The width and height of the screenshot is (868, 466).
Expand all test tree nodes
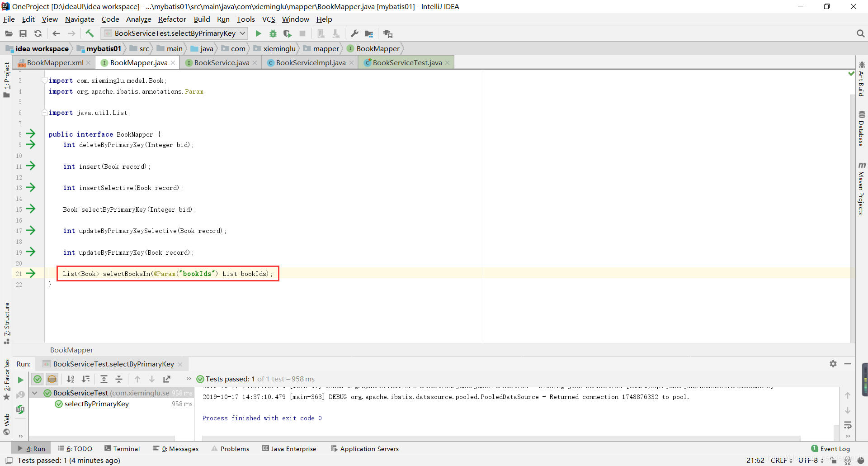[x=104, y=379]
